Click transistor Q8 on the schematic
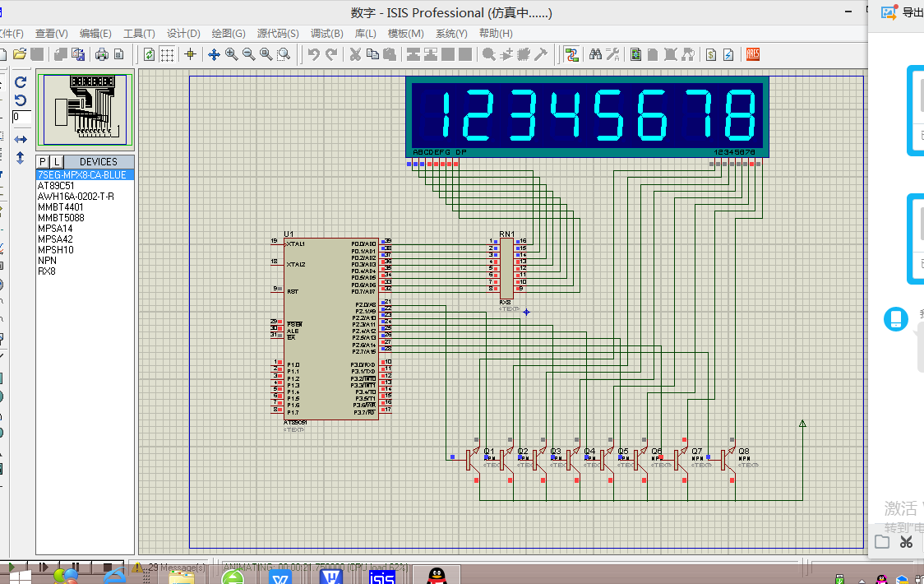This screenshot has height=584, width=924. point(728,458)
